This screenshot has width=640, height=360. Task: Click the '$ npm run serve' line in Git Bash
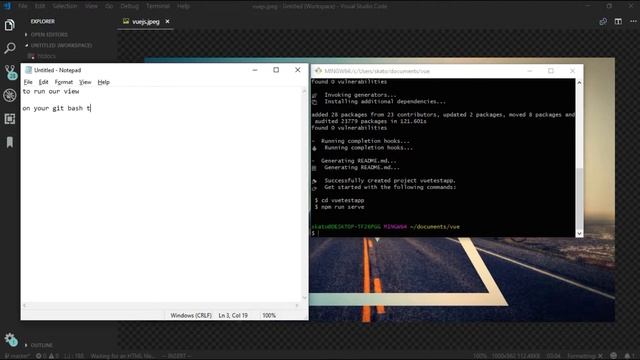[x=340, y=207]
